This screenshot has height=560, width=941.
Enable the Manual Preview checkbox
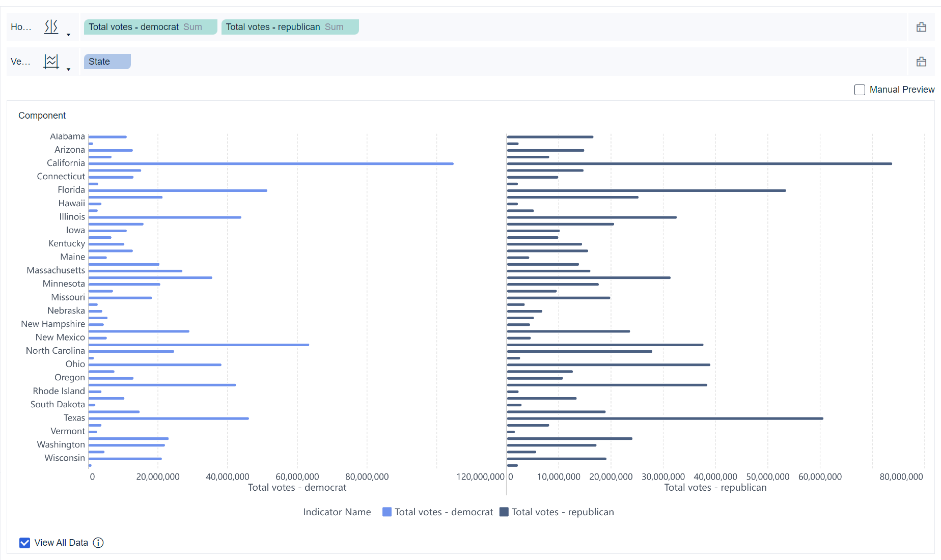click(x=860, y=90)
